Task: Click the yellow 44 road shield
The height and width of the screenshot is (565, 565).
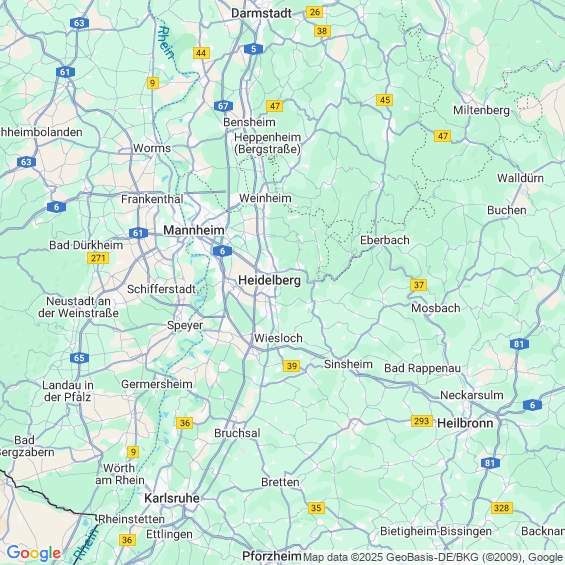Action: 201,53
